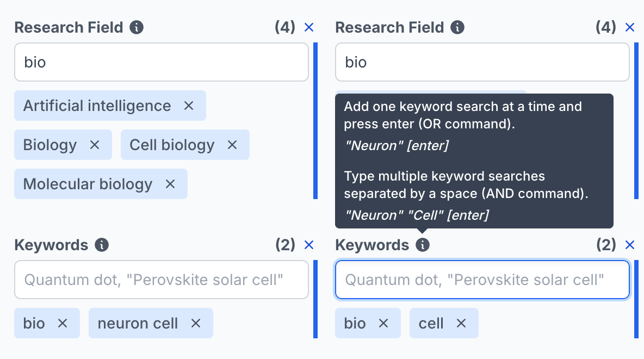This screenshot has width=644, height=359.
Task: Click left Keywords input field
Action: click(162, 280)
